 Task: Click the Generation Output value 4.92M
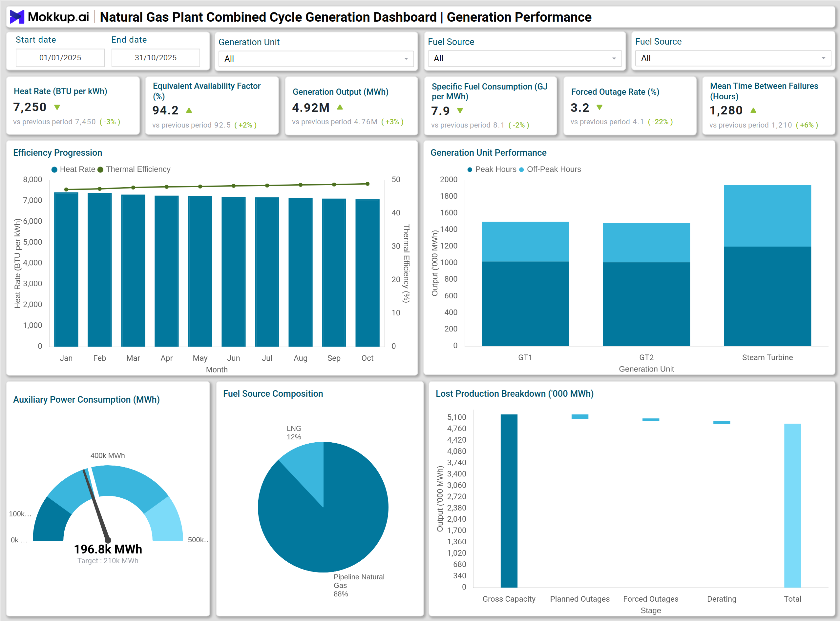(x=311, y=108)
